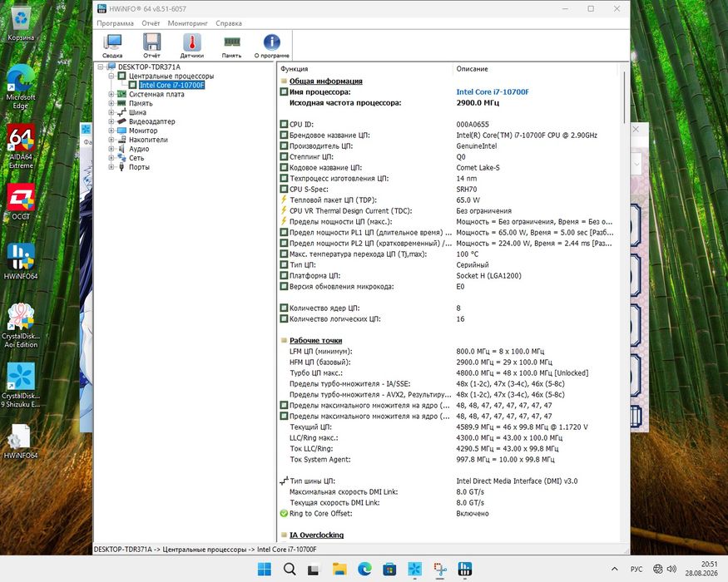Image resolution: width=728 pixels, height=582 pixels.
Task: Launch AIDA64 Extreme desktop shortcut
Action: (x=21, y=146)
